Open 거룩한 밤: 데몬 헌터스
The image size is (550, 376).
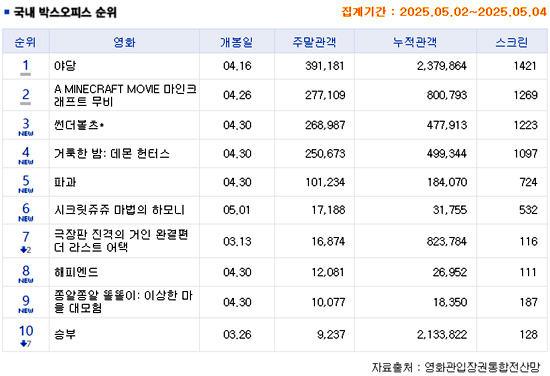click(x=112, y=153)
